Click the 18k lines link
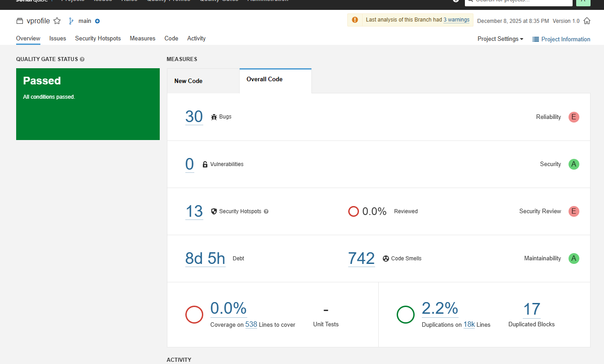The width and height of the screenshot is (604, 364). 469,325
